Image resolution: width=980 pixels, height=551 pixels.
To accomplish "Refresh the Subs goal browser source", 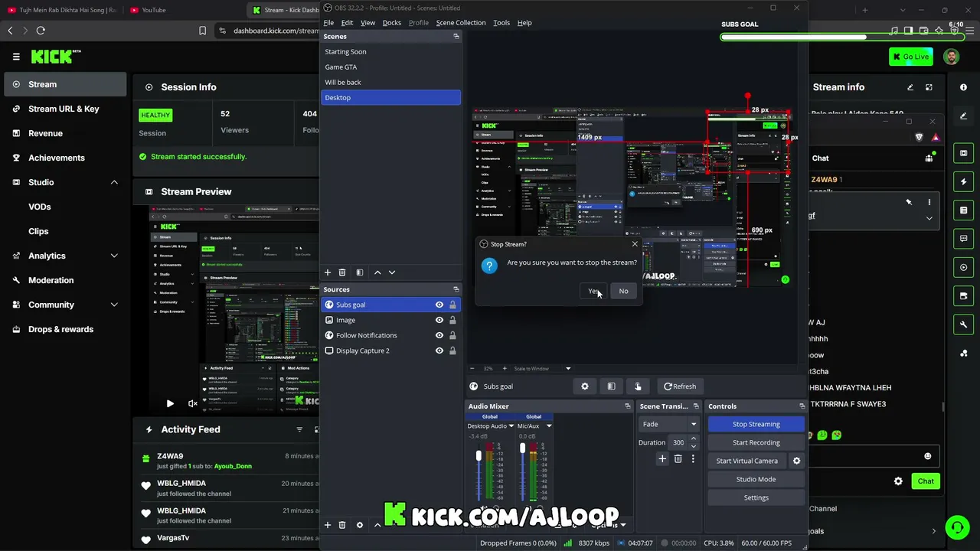I will coord(680,386).
